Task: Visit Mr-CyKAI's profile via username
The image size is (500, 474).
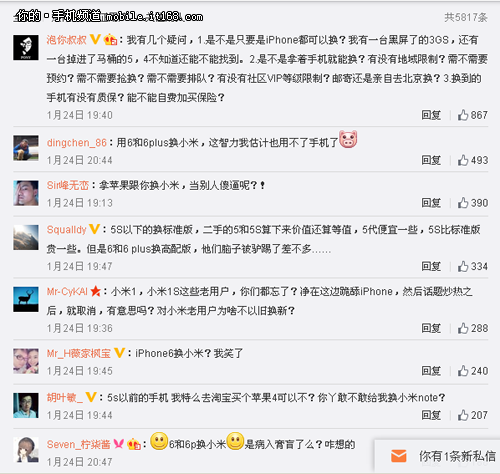Action: (x=67, y=292)
